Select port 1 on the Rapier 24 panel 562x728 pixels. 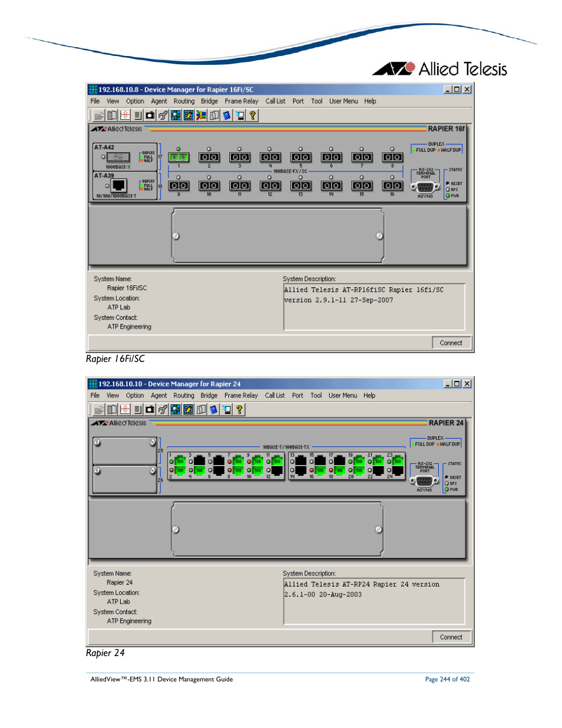(180, 461)
